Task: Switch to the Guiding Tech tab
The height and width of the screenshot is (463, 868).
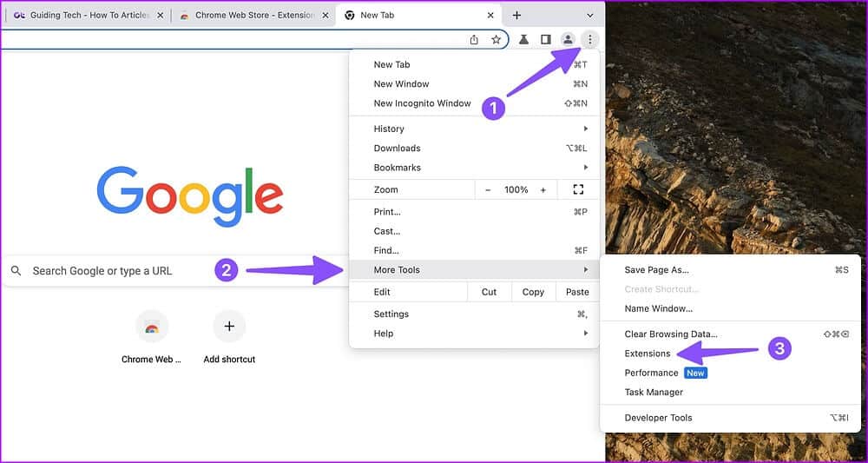Action: [x=89, y=16]
